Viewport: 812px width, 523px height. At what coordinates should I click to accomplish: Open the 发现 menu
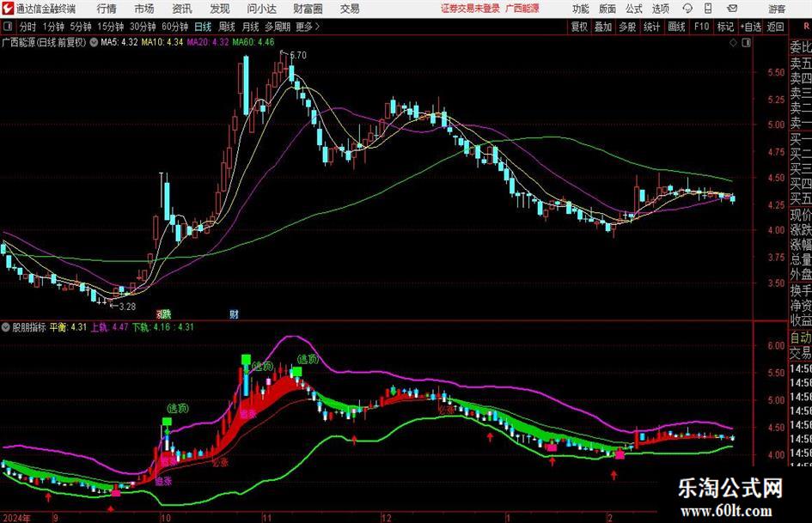click(x=220, y=9)
